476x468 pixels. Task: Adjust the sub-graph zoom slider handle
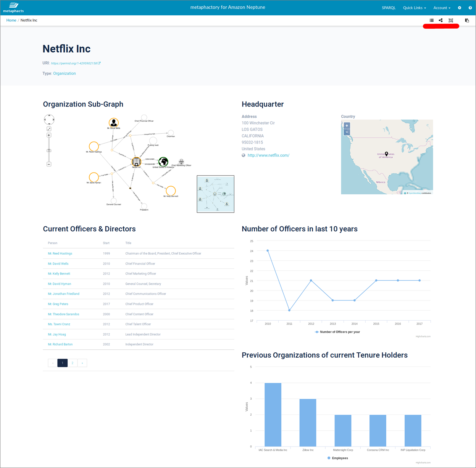click(49, 151)
